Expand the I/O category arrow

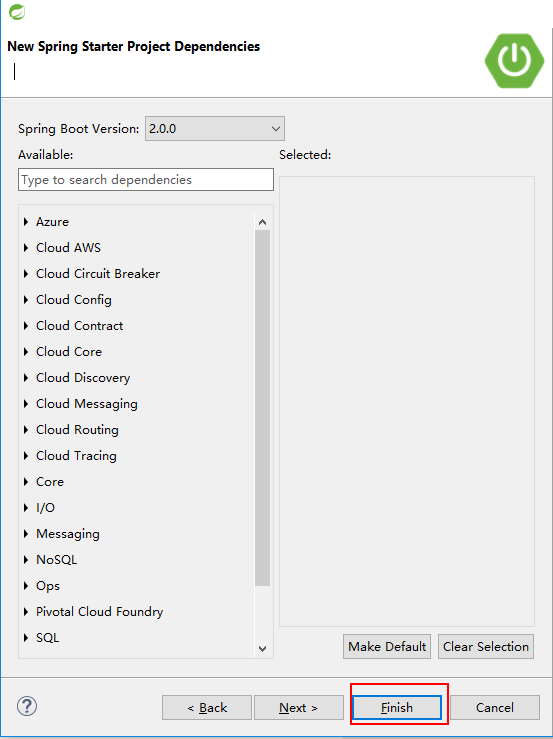pyautogui.click(x=26, y=508)
